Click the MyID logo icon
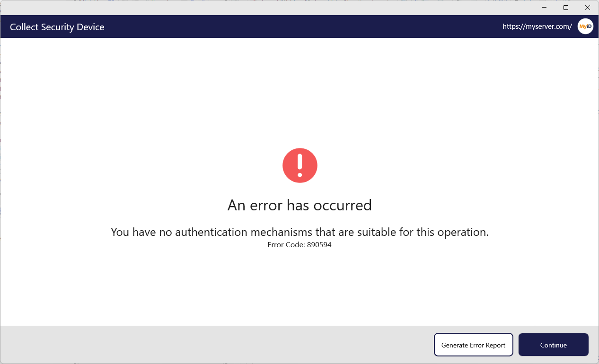599x364 pixels. point(586,26)
